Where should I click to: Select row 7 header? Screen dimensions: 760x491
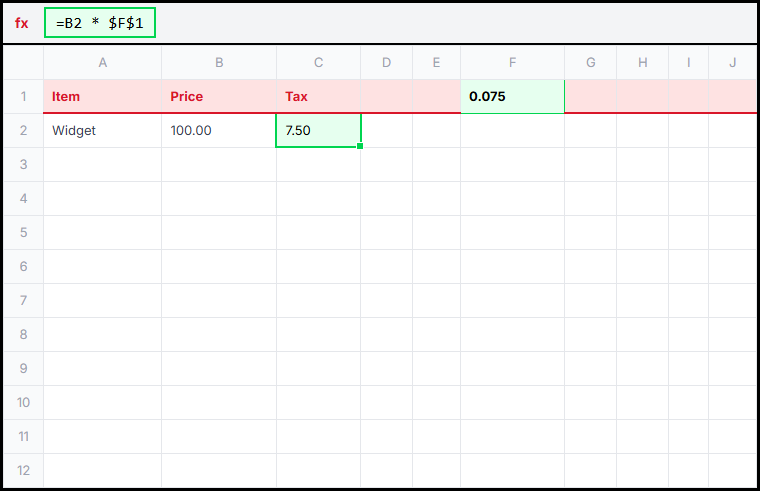(23, 301)
